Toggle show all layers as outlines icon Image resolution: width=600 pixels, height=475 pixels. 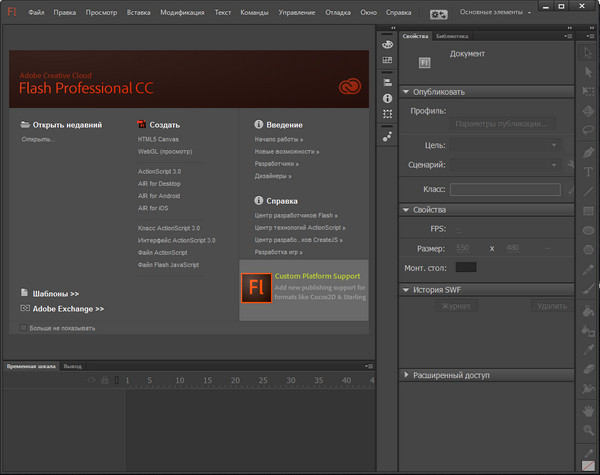tap(117, 380)
